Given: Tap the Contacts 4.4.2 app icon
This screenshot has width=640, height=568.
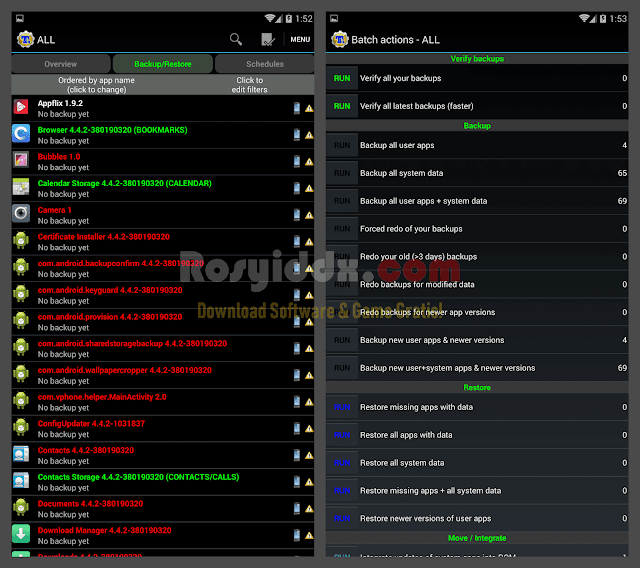Looking at the screenshot, I should [x=21, y=454].
